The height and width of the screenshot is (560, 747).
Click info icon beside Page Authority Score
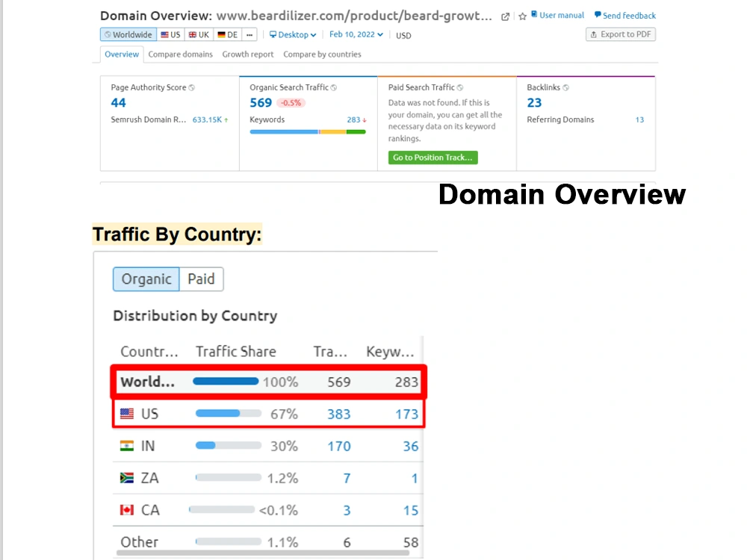pyautogui.click(x=191, y=87)
